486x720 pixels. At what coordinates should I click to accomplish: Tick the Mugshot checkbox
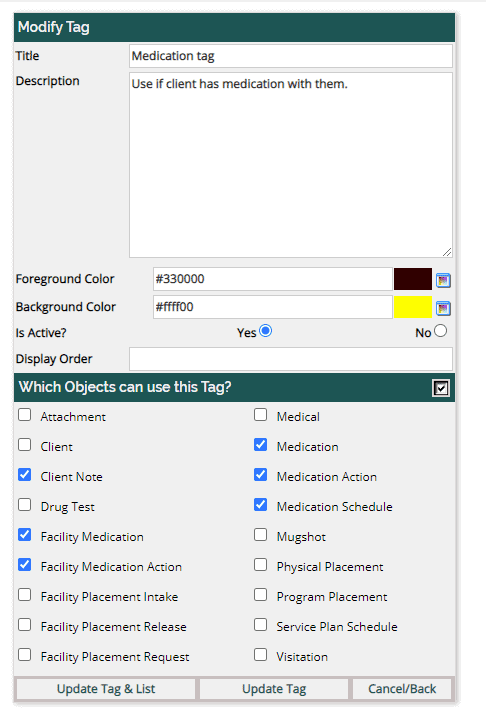pyautogui.click(x=260, y=535)
